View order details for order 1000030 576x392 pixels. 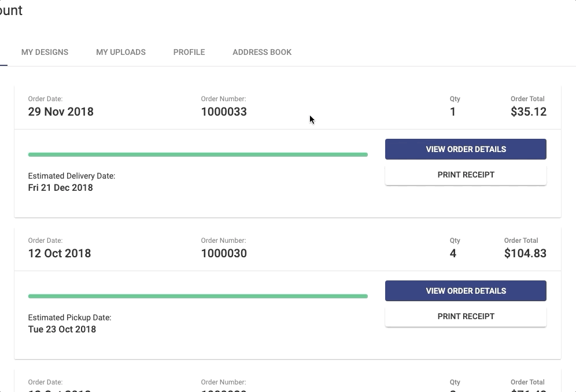coord(466,291)
